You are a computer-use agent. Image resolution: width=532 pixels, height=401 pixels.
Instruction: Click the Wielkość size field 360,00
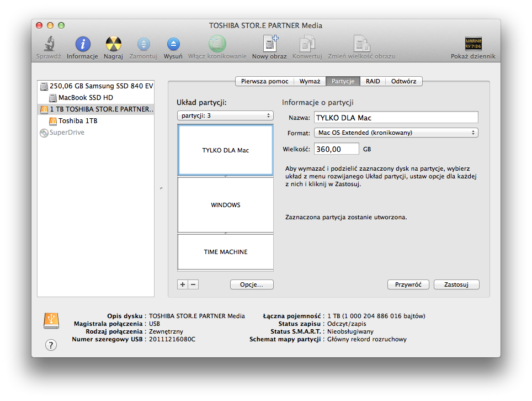tap(336, 149)
